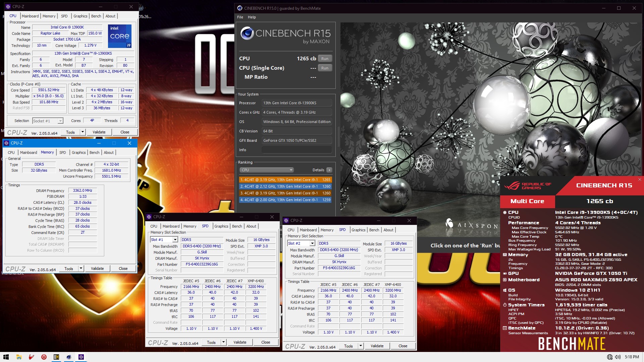Click the XMP 3.0 SPD Ext. value in Slot #2
The height and width of the screenshot is (362, 644).
click(398, 250)
